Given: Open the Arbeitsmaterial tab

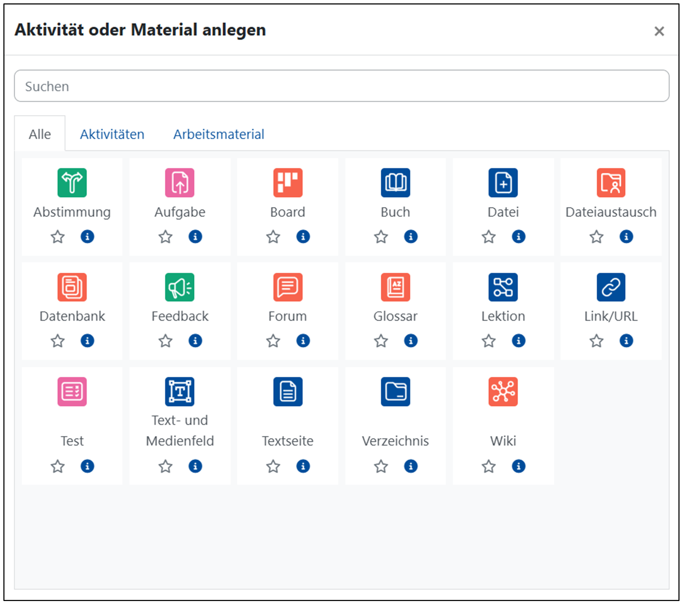Looking at the screenshot, I should click(219, 134).
